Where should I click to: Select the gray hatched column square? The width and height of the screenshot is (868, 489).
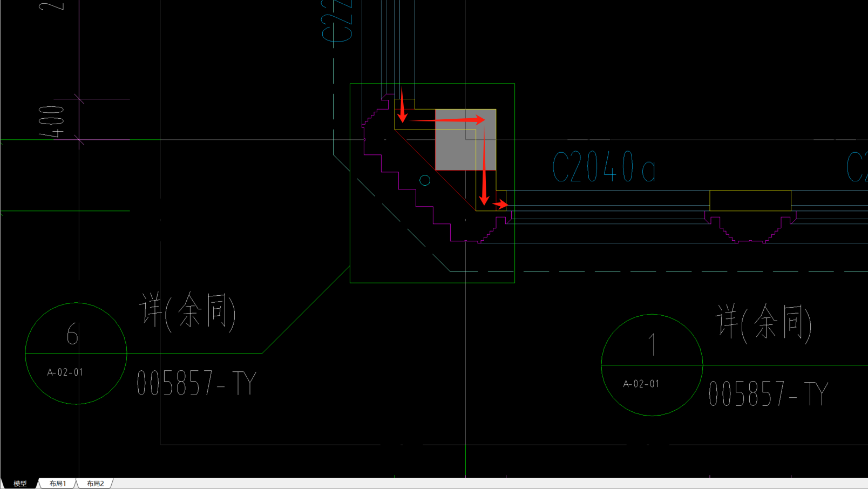[466, 140]
